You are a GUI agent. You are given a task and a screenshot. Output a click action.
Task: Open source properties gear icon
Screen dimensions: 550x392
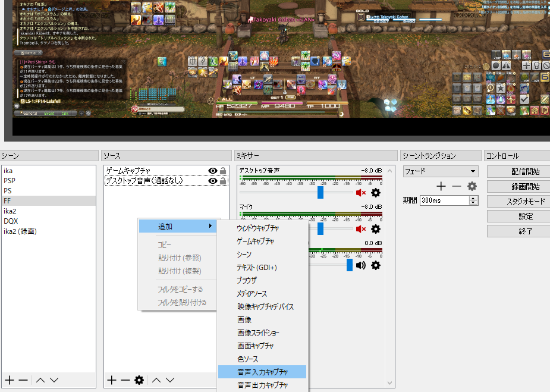pos(139,380)
